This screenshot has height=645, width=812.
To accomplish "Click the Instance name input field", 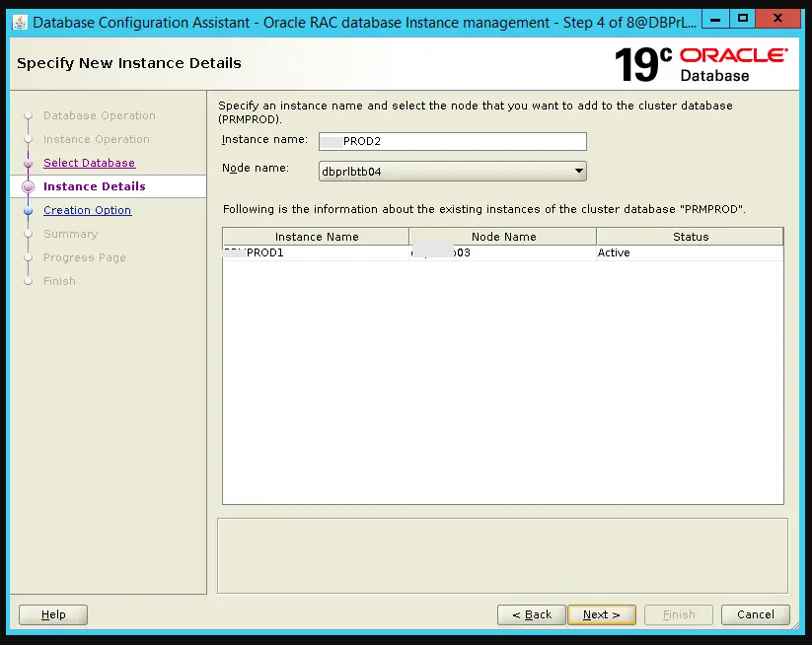I will [453, 141].
